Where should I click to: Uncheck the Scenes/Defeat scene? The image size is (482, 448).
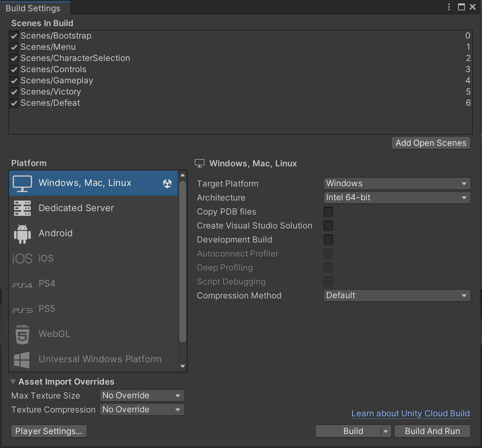click(x=14, y=103)
